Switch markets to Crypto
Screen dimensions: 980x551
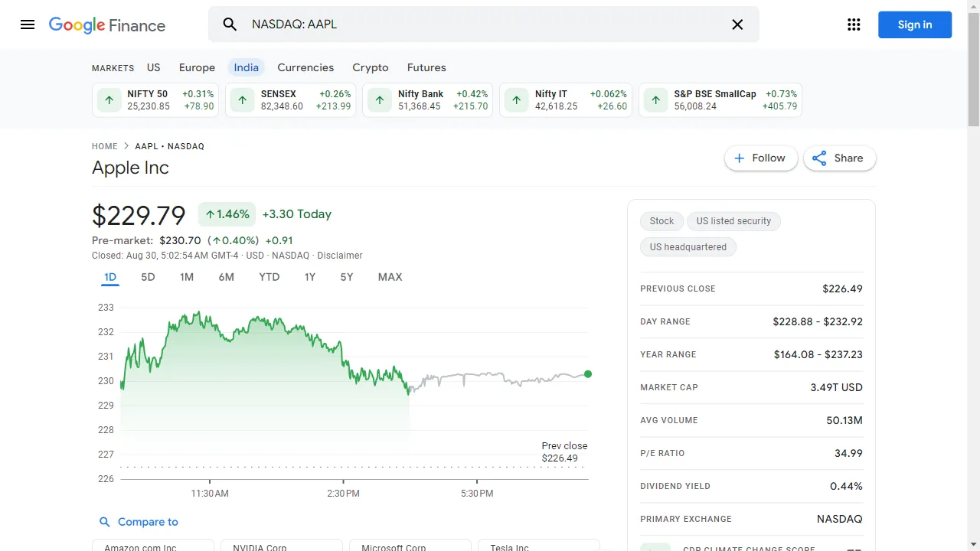tap(370, 67)
